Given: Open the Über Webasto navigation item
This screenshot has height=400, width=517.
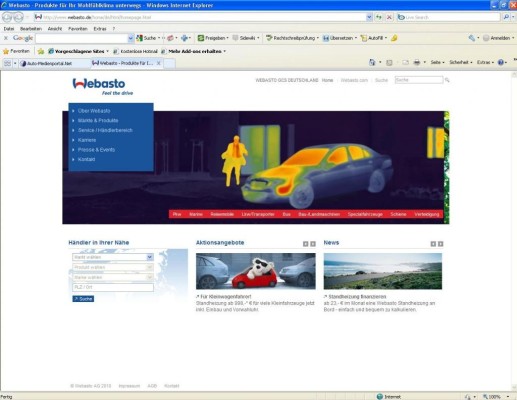Looking at the screenshot, I should [94, 111].
